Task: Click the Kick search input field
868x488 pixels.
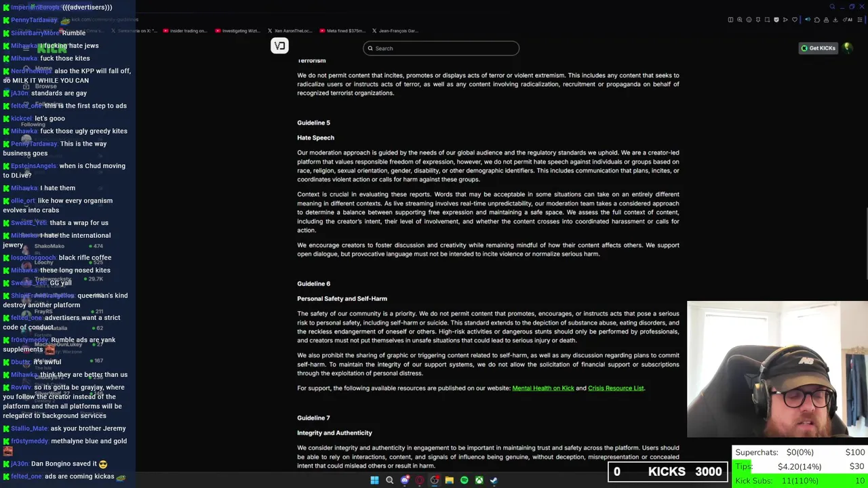Action: 441,48
